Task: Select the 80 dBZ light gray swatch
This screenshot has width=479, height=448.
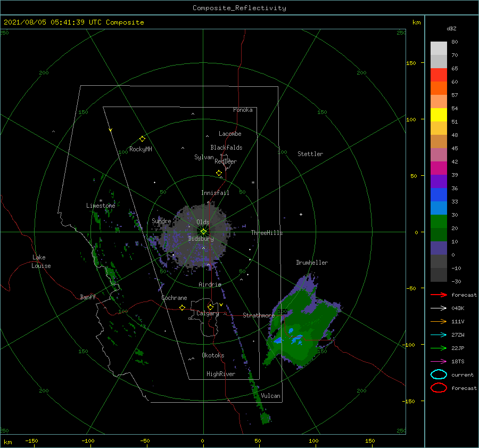Action: [x=439, y=48]
